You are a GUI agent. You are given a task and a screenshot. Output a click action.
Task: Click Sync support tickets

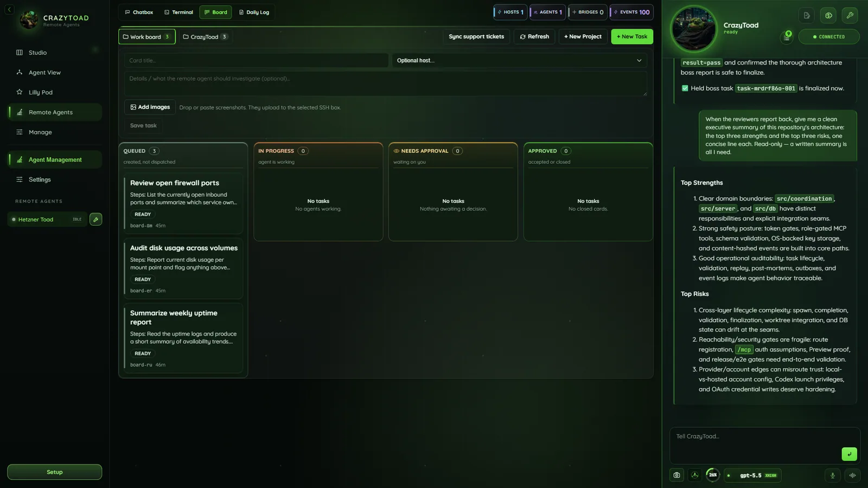pos(476,36)
